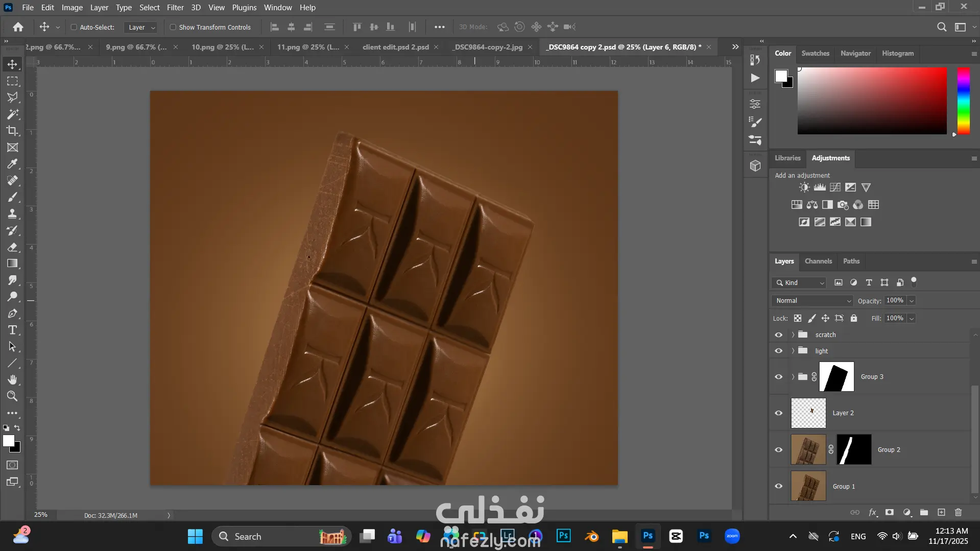Open the blend mode Normal dropdown
The image size is (980, 551).
(x=812, y=301)
